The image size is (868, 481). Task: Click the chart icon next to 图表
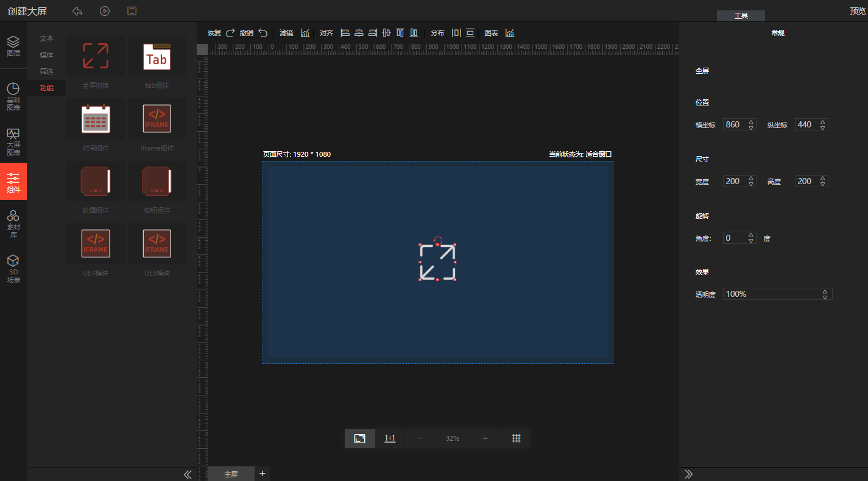pos(510,33)
